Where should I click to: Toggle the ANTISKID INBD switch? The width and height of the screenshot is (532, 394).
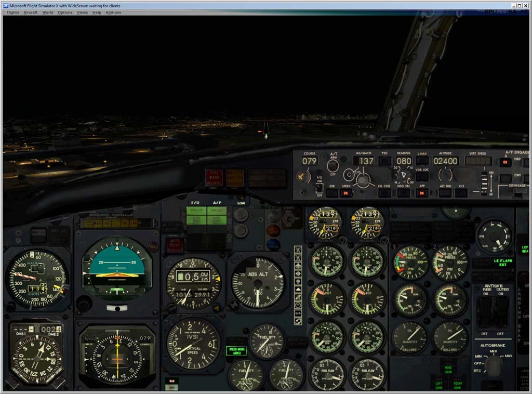[485, 312]
